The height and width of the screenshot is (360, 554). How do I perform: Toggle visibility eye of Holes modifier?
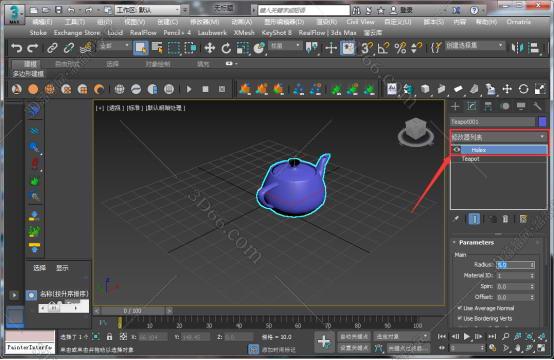456,149
